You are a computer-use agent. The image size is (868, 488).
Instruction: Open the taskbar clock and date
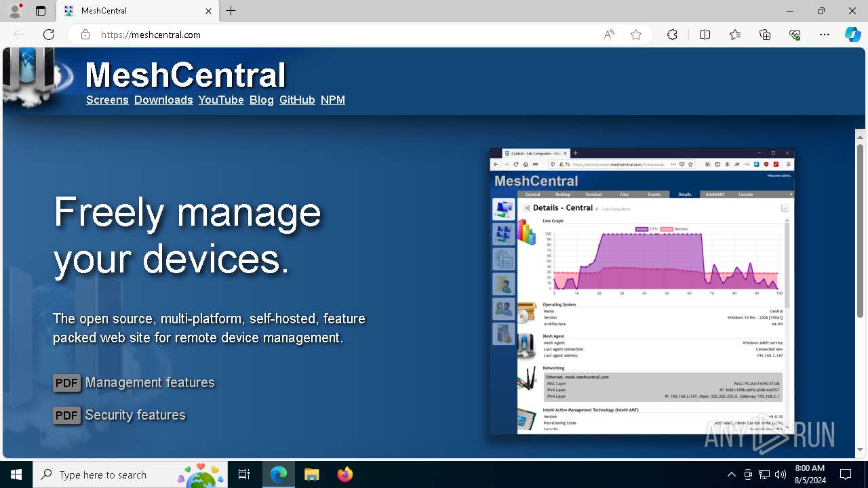(809, 474)
